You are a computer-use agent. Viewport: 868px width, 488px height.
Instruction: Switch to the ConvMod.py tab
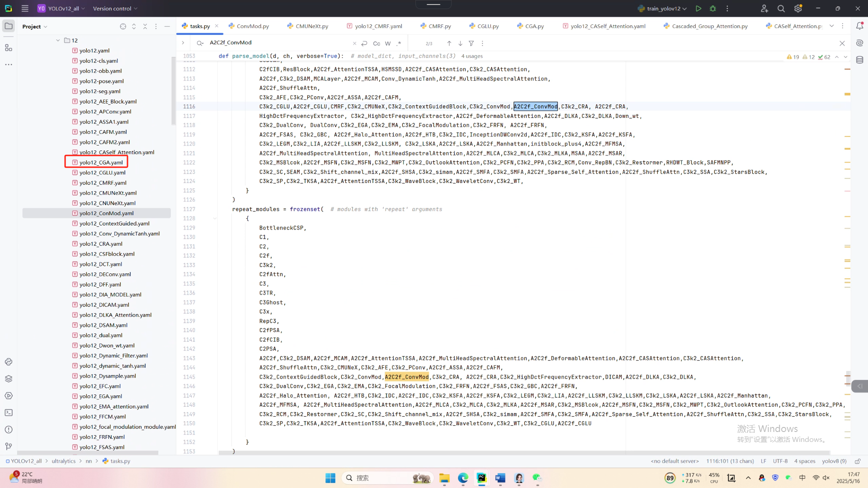coord(252,26)
